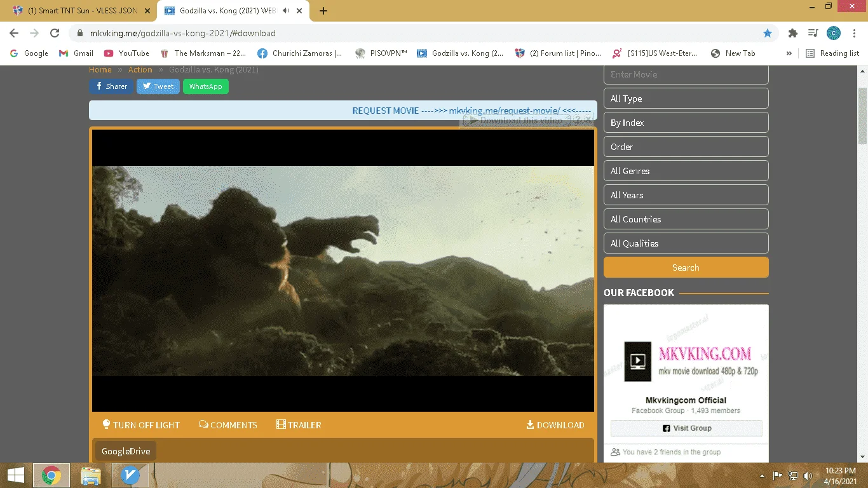This screenshot has width=868, height=488.
Task: Open the By Index dropdown
Action: pos(686,123)
